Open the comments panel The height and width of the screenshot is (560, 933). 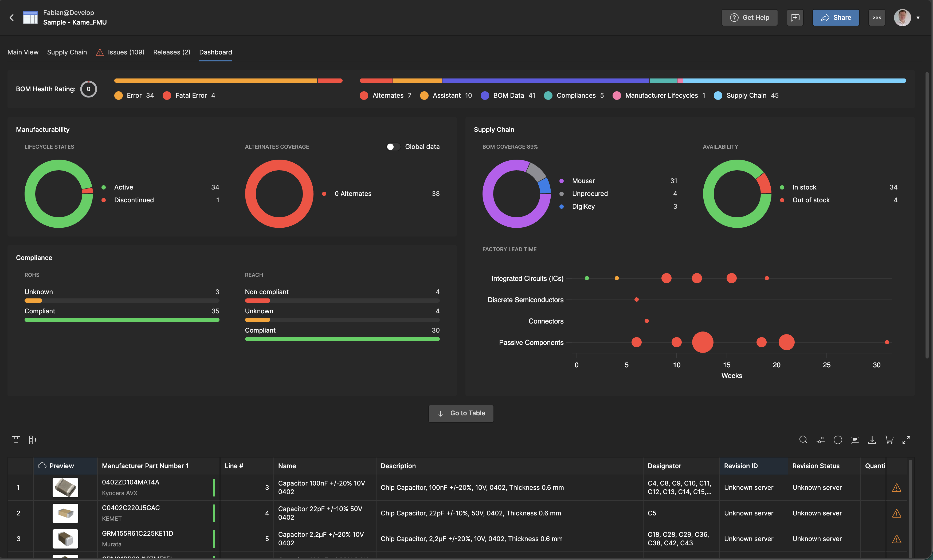(855, 440)
